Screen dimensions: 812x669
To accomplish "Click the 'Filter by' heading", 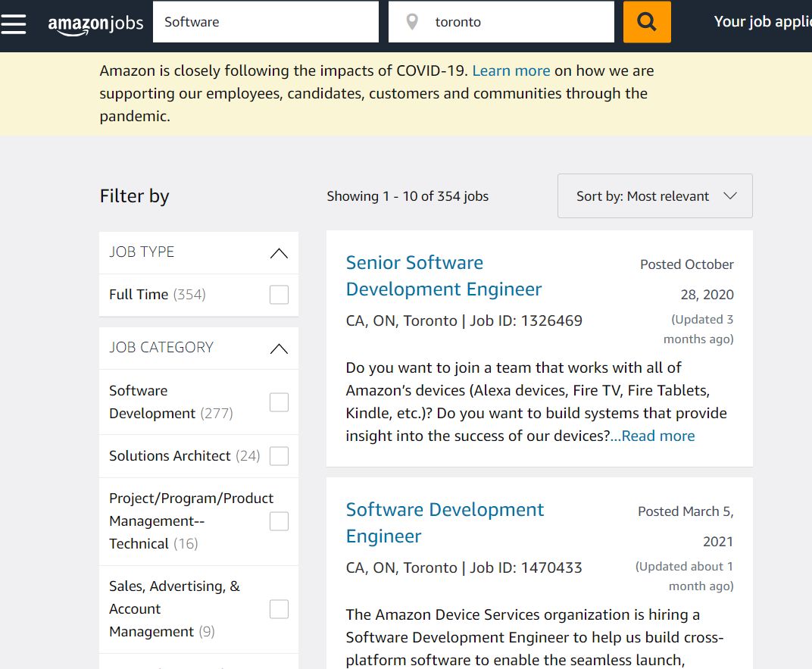I will pyautogui.click(x=135, y=196).
